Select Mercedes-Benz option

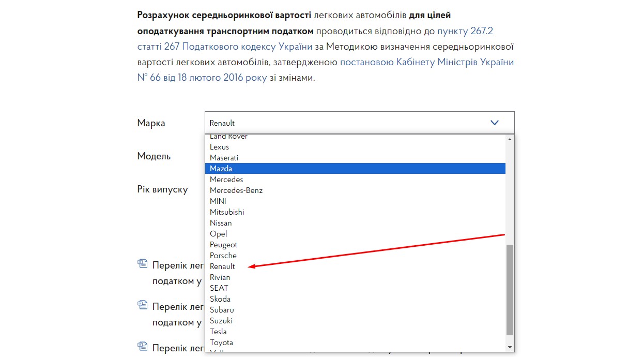[236, 190]
